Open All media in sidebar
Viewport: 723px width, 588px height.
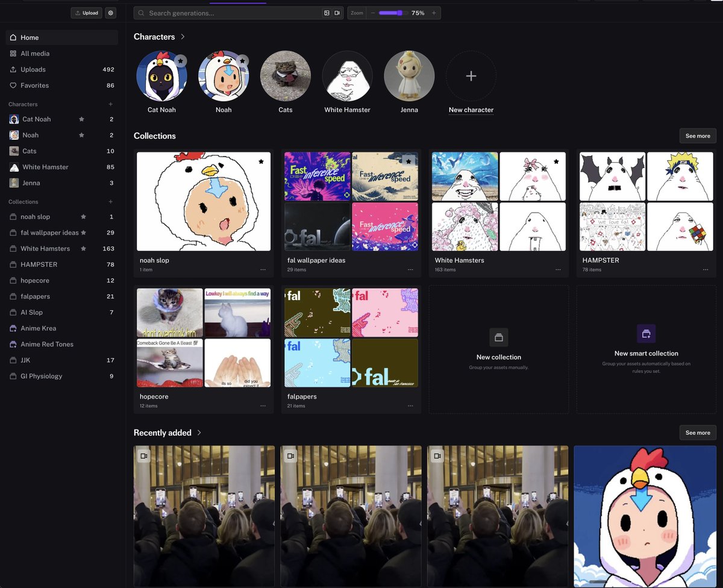[x=61, y=54]
